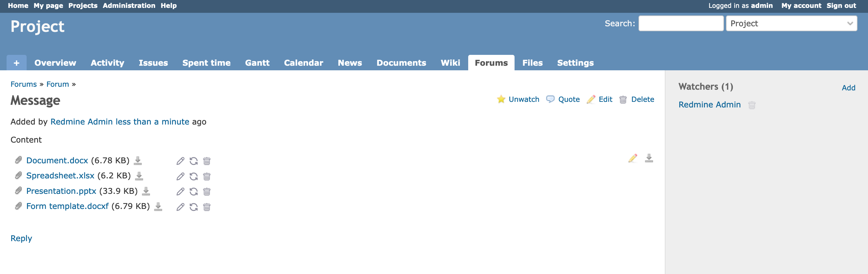Image resolution: width=868 pixels, height=274 pixels.
Task: Download Document.docx via its download arrow
Action: click(x=138, y=161)
